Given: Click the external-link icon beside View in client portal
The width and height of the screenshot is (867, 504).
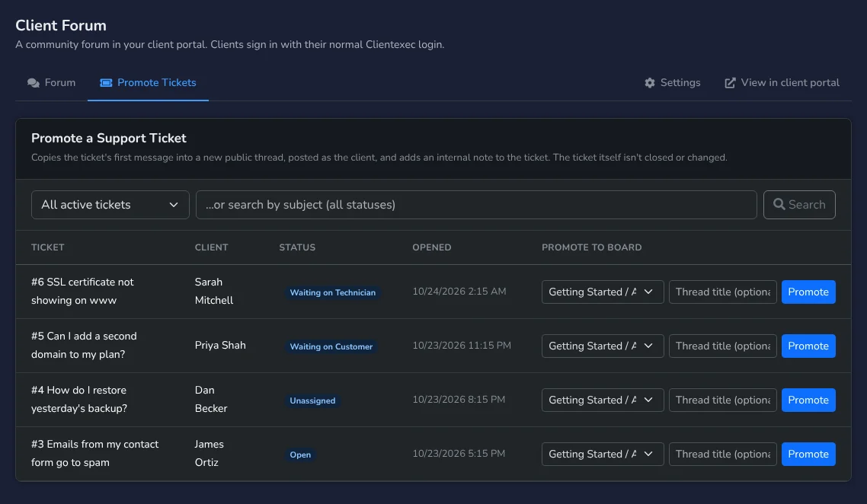Looking at the screenshot, I should (x=730, y=83).
